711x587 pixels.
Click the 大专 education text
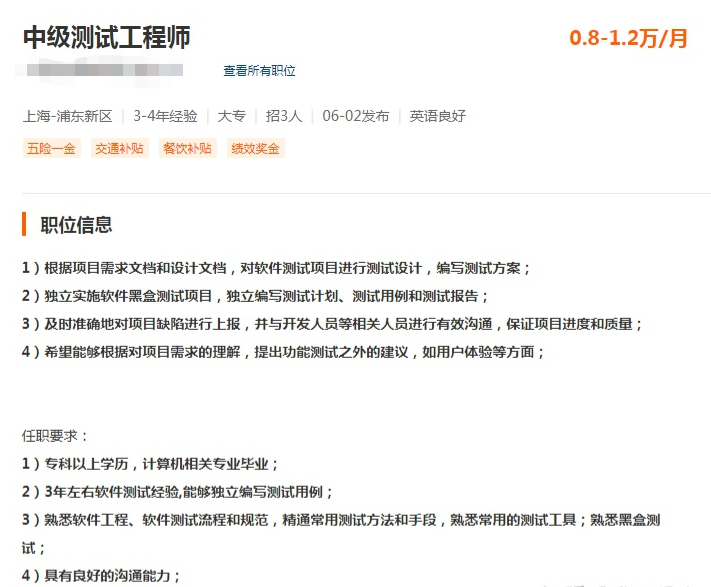[232, 116]
